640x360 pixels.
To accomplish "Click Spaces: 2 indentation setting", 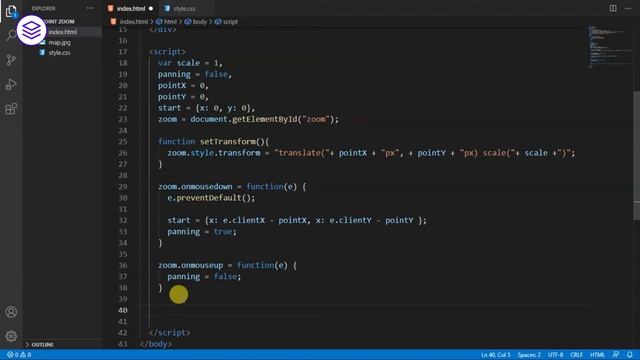I will tap(529, 355).
